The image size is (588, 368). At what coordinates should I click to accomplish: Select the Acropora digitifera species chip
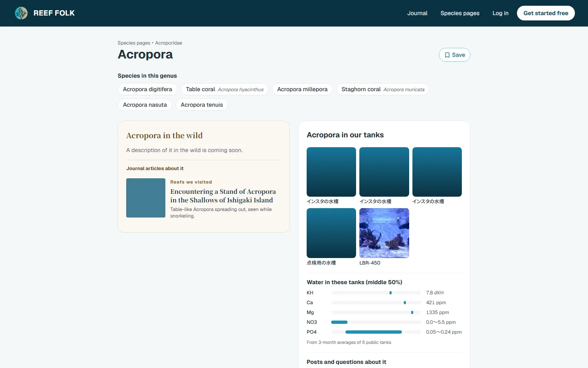[147, 89]
